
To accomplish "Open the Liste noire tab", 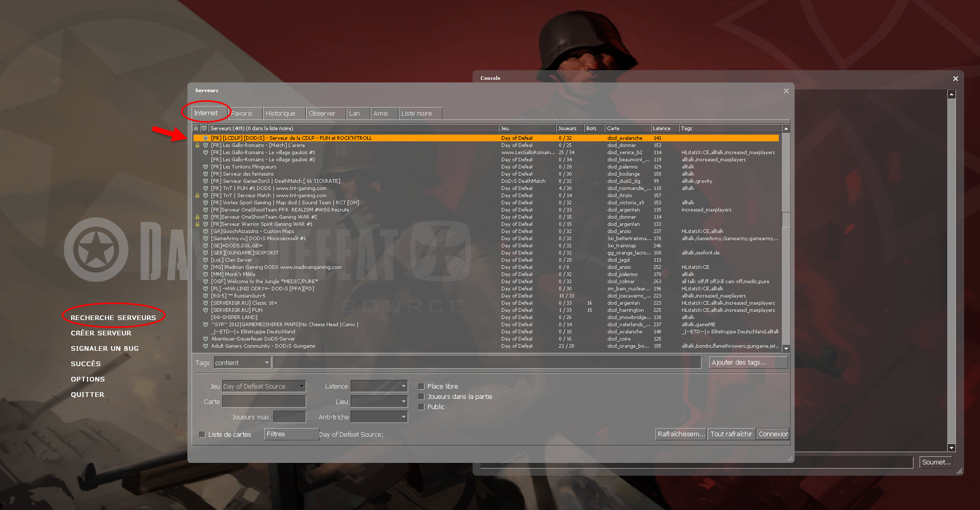I will pyautogui.click(x=417, y=114).
